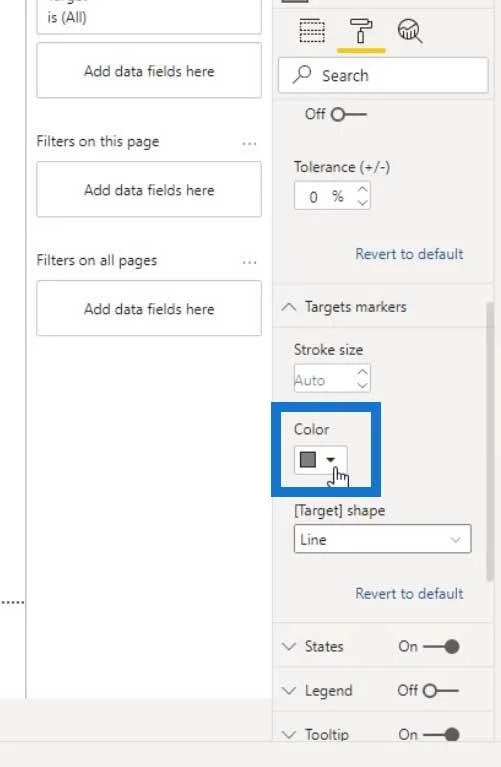Toggle the Tooltip switch off

coord(441,735)
